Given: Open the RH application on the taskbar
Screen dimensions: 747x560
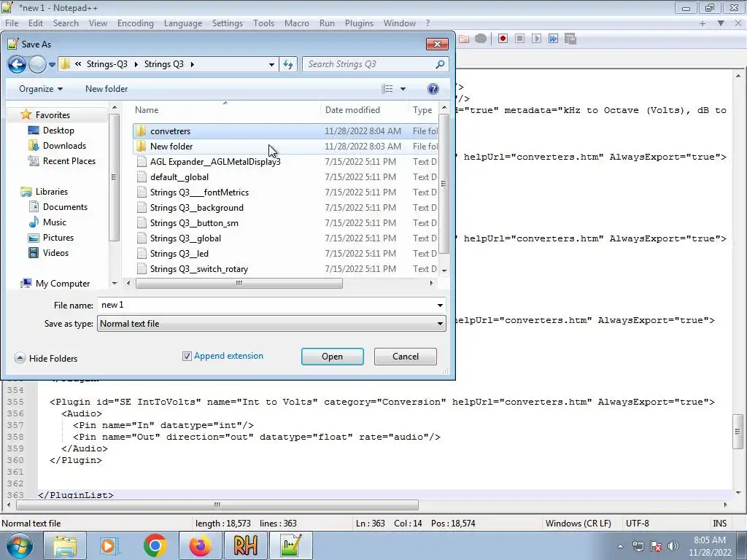Looking at the screenshot, I should (x=245, y=545).
